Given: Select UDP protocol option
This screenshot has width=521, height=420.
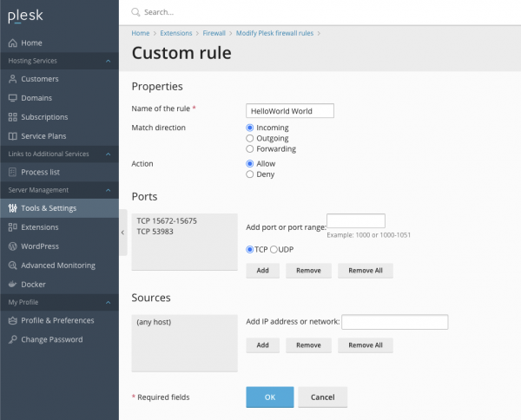Looking at the screenshot, I should [x=274, y=250].
